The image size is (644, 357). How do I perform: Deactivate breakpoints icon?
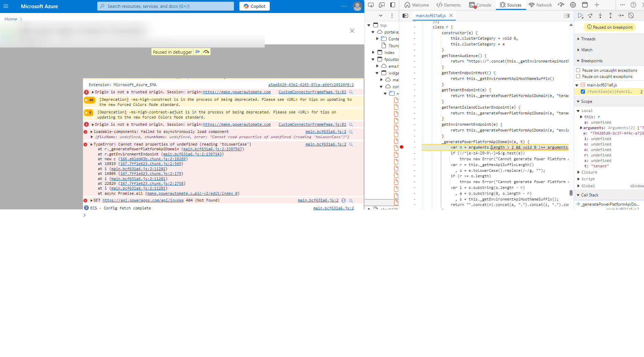click(631, 15)
